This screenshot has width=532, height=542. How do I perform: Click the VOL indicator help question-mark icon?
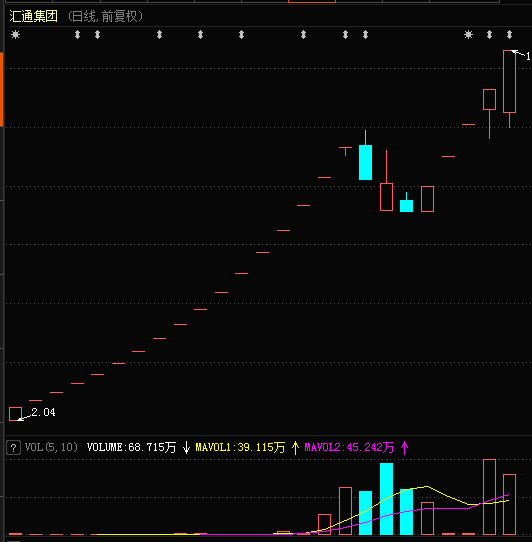(x=13, y=448)
